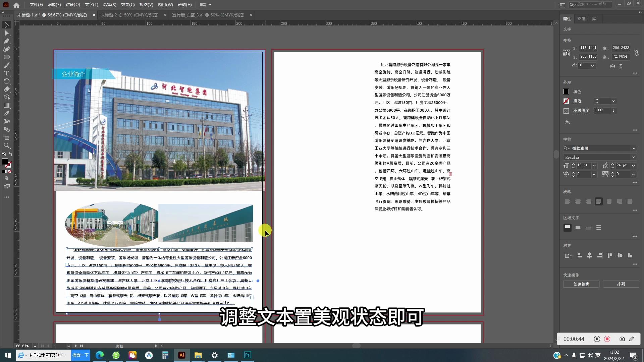
Task: Click the 创建轮廓 button
Action: point(581,284)
